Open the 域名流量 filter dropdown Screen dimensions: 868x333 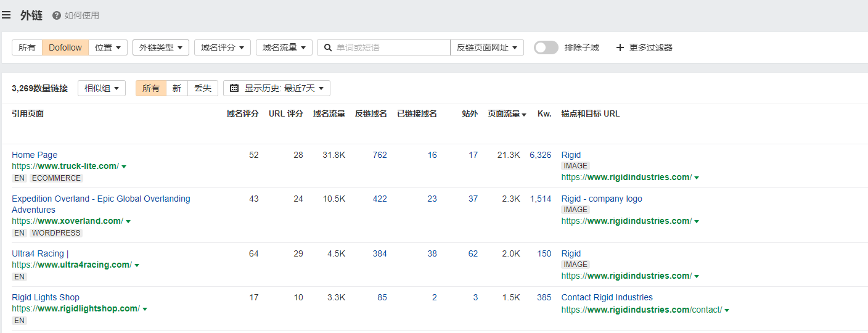pyautogui.click(x=284, y=47)
